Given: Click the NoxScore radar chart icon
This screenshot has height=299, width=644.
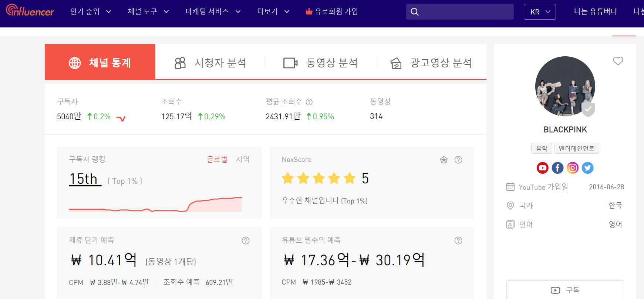Looking at the screenshot, I should point(444,160).
